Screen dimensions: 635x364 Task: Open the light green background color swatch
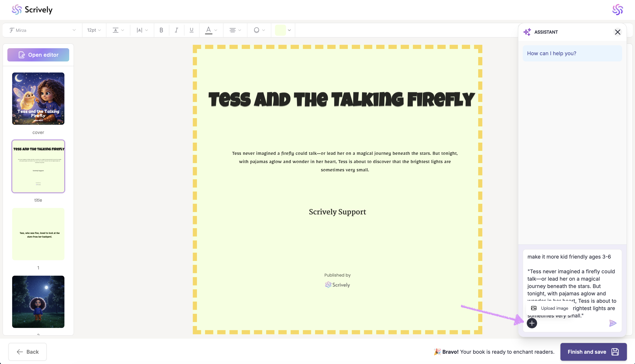tap(281, 30)
